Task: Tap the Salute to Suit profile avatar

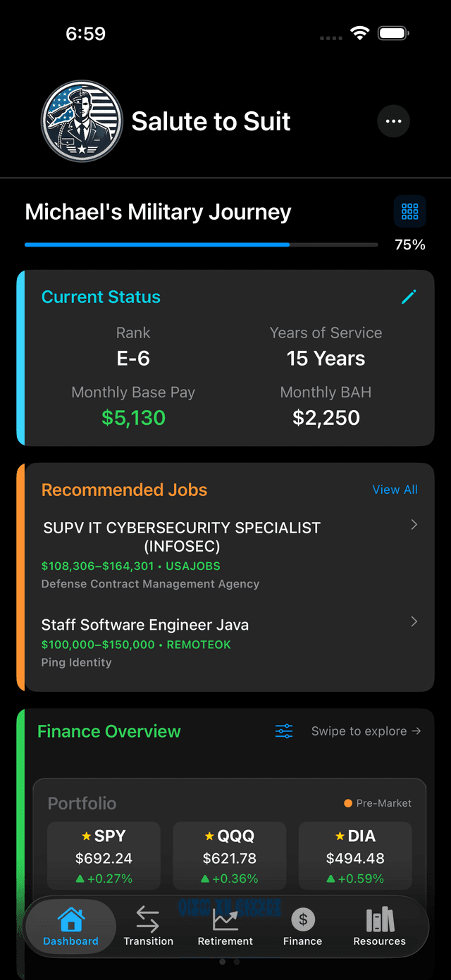Action: coord(82,121)
